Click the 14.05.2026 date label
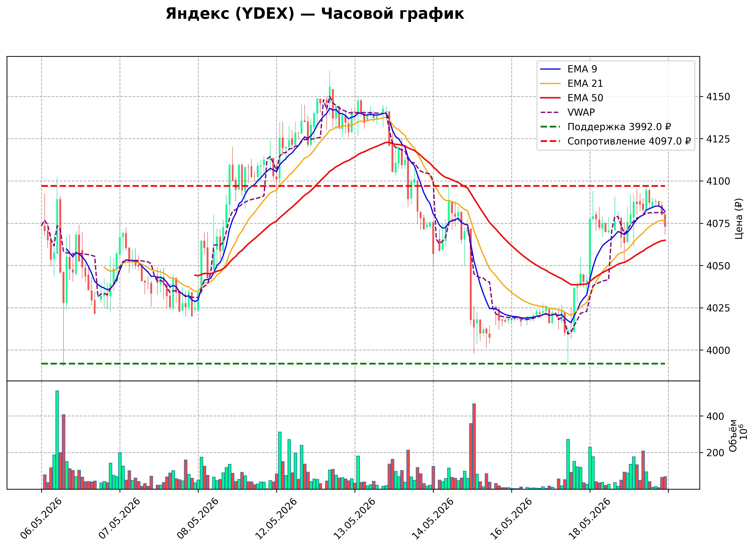Image resolution: width=756 pixels, height=548 pixels. click(433, 518)
